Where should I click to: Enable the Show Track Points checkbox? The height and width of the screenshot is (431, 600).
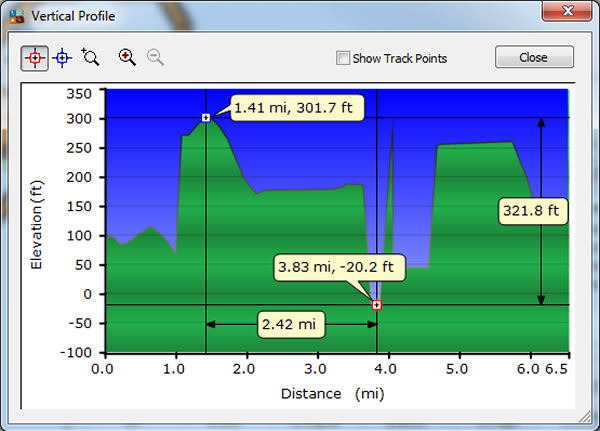point(342,58)
